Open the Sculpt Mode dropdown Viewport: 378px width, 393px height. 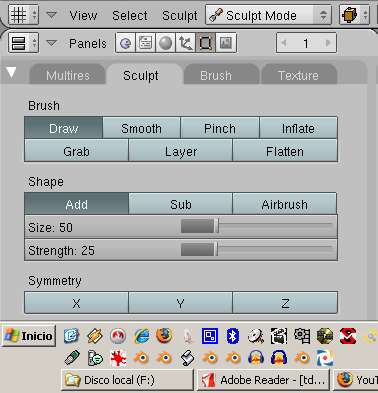[x=268, y=15]
